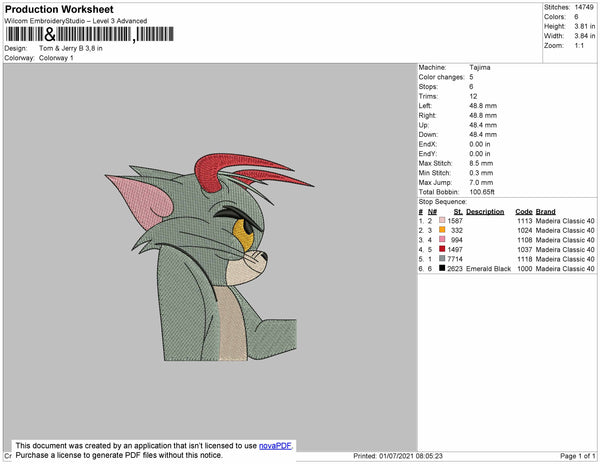Click the EndX value 0.00 in

480,144
